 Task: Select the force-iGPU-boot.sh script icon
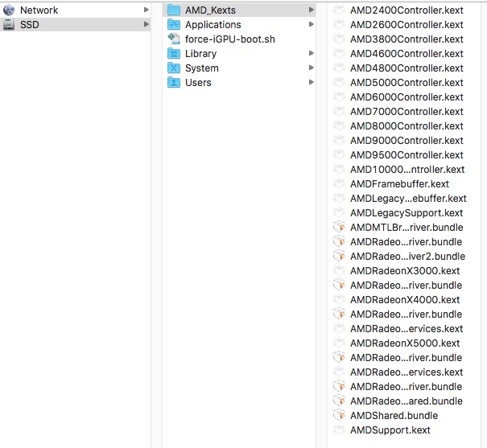(174, 39)
